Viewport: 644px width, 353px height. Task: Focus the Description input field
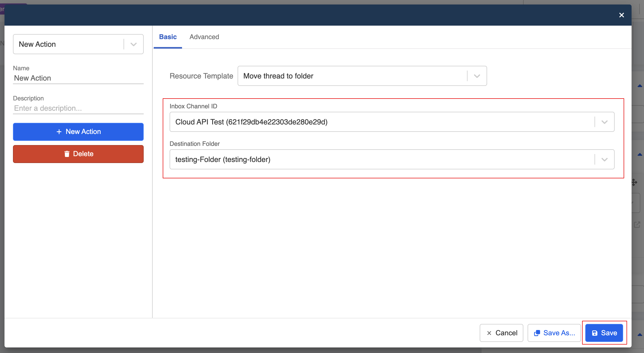[78, 108]
